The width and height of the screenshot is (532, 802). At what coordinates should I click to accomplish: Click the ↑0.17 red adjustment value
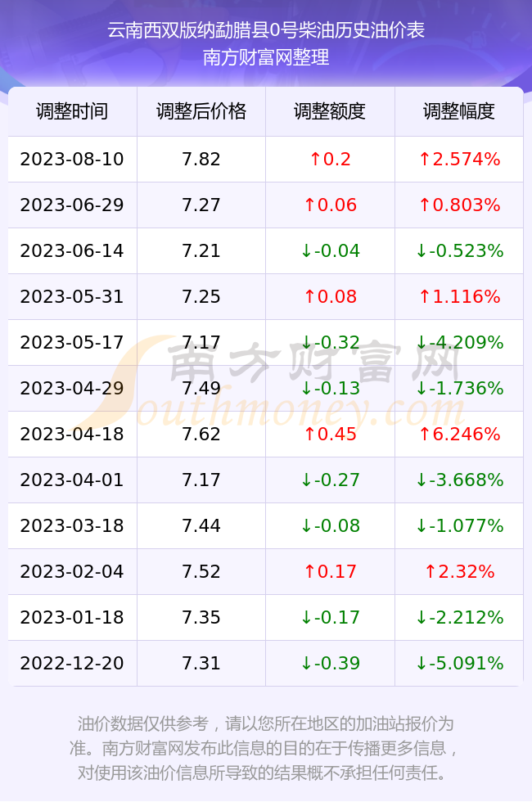[330, 571]
